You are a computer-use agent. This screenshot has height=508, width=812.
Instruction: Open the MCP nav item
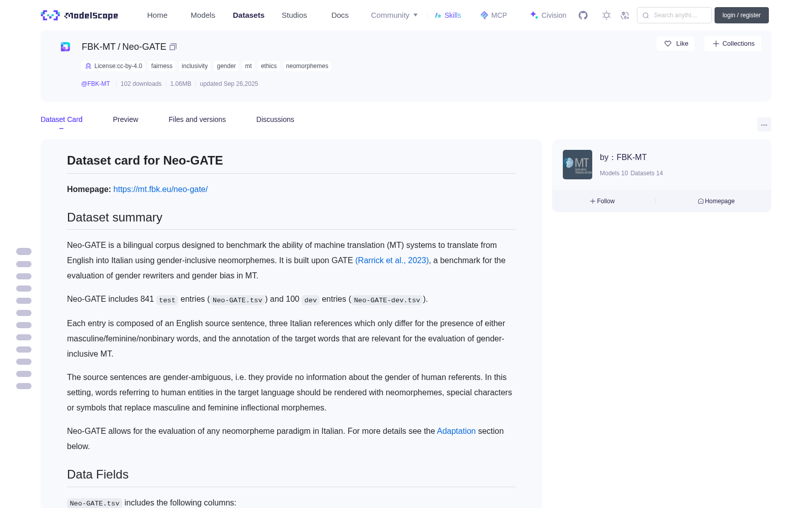[x=494, y=15]
